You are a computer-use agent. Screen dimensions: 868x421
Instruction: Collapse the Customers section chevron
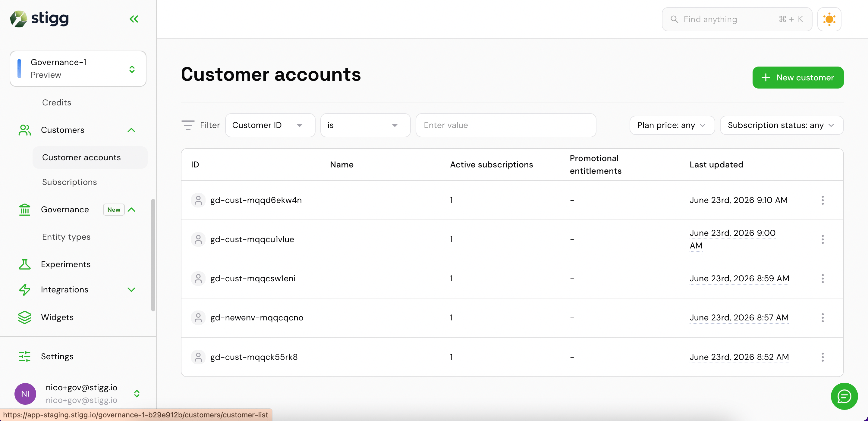point(131,130)
